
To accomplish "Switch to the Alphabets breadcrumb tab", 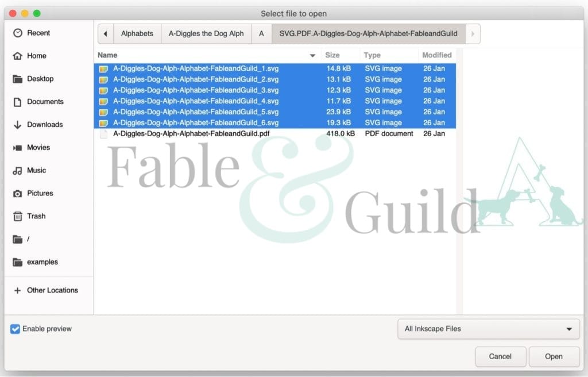I will [138, 33].
